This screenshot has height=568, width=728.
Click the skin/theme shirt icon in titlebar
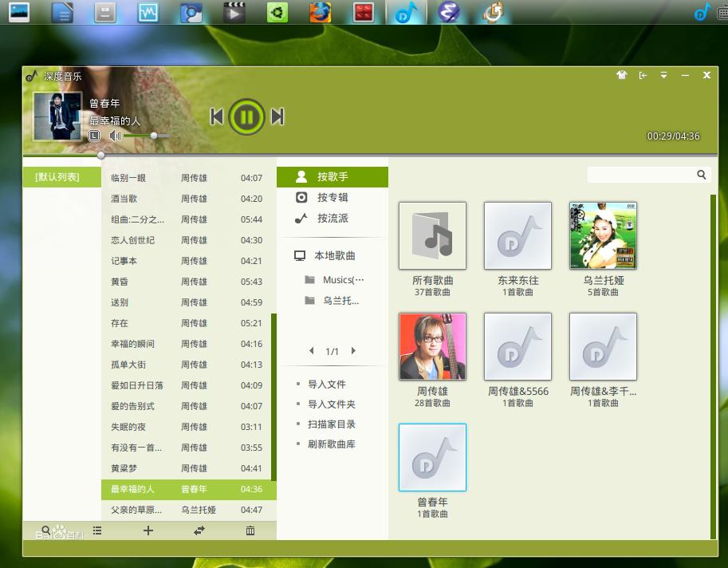(622, 74)
